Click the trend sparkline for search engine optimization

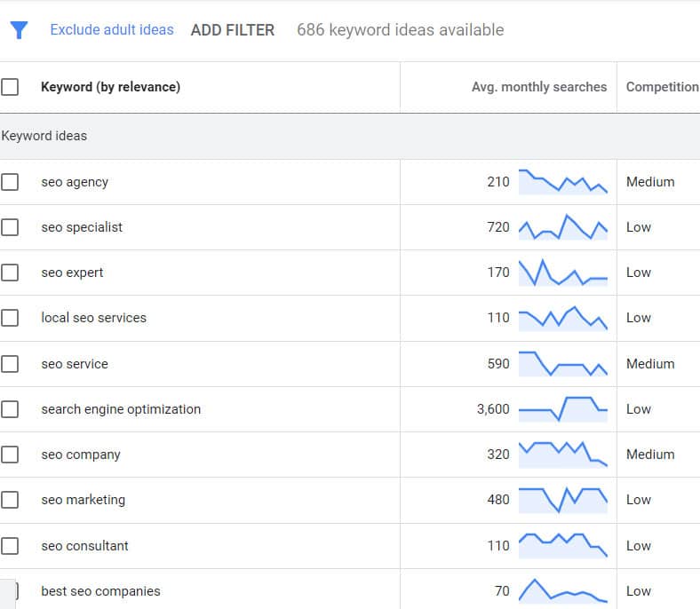click(x=563, y=409)
